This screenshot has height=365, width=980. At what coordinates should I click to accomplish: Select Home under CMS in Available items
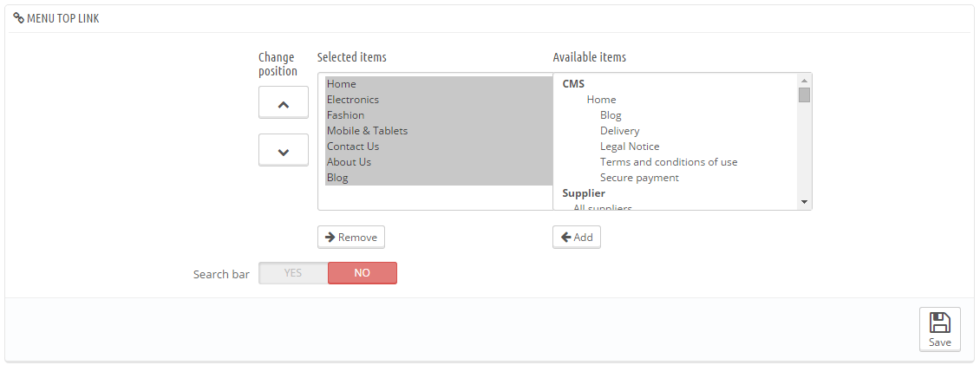pos(601,100)
